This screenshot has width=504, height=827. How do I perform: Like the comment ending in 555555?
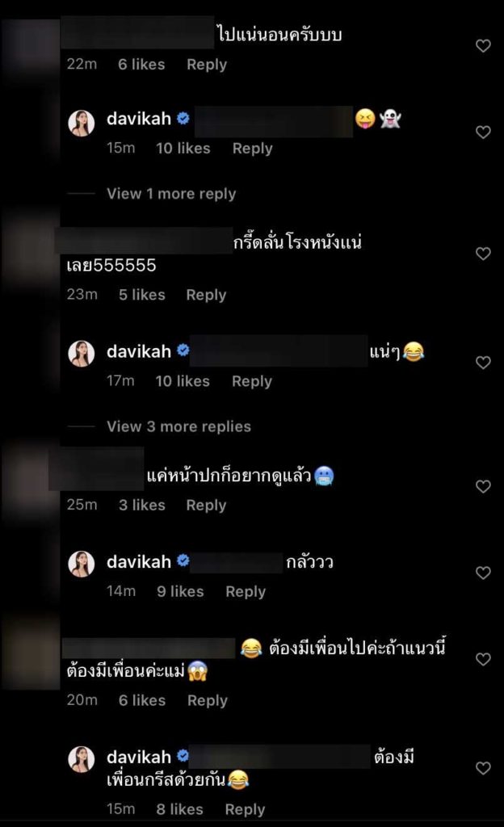[x=483, y=254]
